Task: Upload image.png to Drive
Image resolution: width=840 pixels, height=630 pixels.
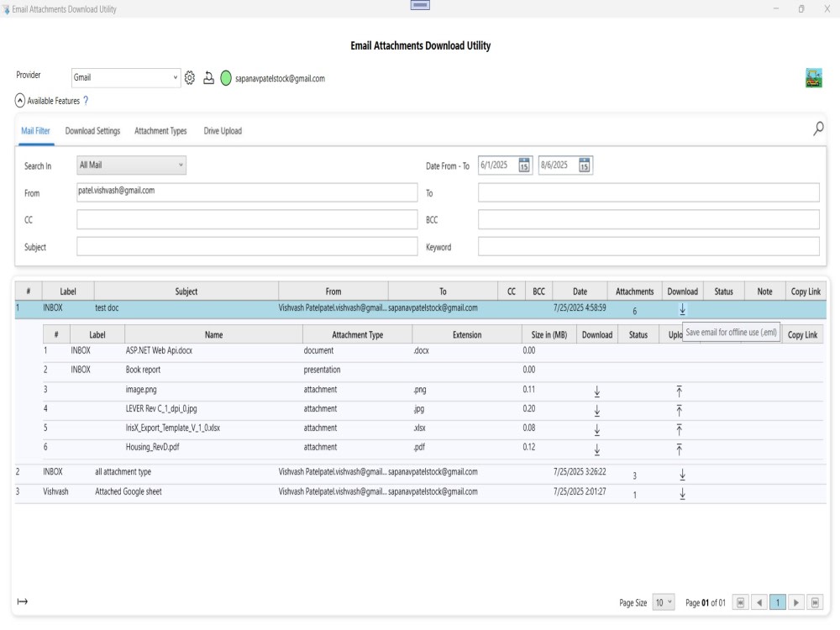Action: tap(679, 391)
